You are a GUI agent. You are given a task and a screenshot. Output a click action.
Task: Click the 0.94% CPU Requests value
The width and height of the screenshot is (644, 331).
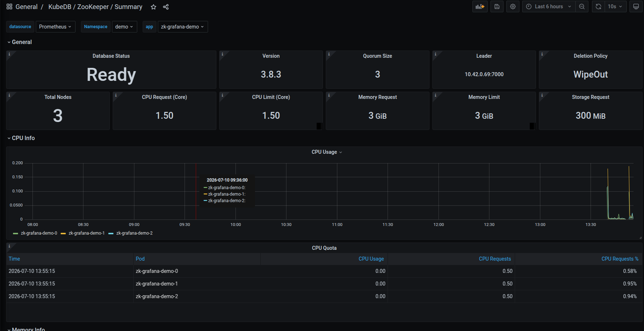(x=630, y=296)
